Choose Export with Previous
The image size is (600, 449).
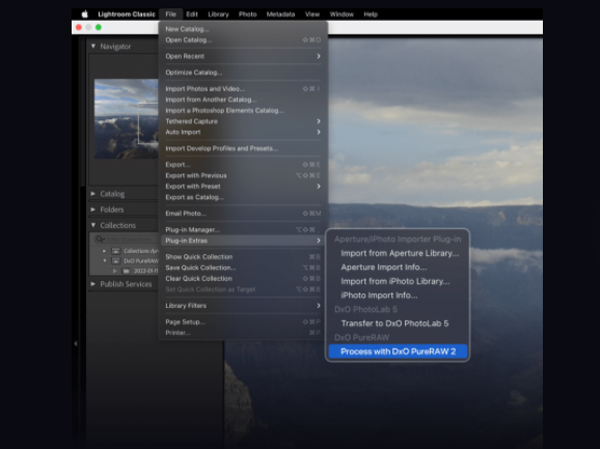[x=243, y=175]
